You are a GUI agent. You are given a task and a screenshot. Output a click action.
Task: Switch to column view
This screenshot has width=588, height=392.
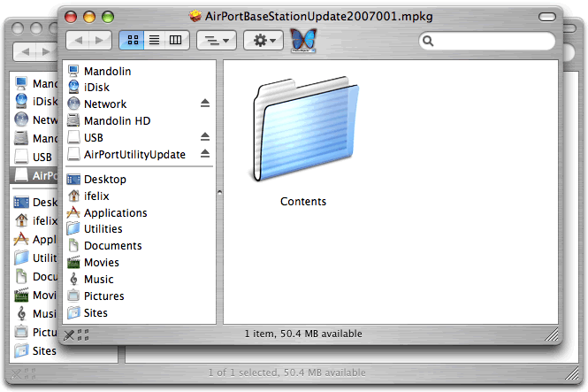pyautogui.click(x=176, y=40)
